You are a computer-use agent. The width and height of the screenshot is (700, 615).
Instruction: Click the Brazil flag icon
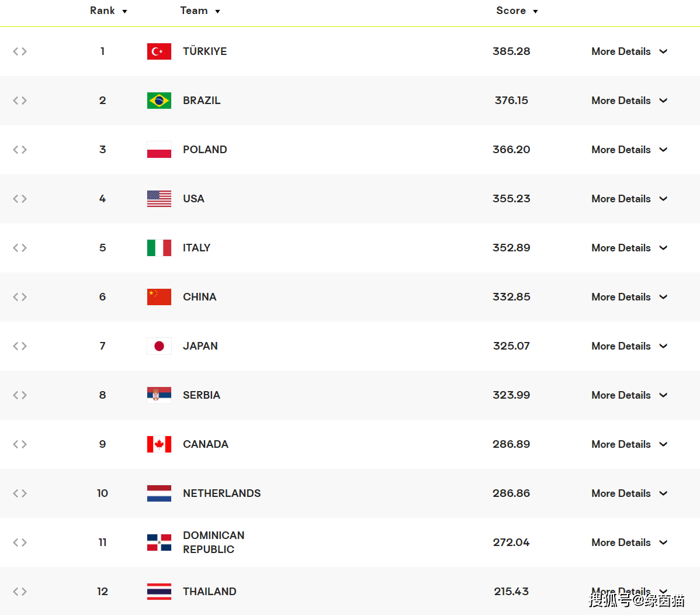(159, 101)
